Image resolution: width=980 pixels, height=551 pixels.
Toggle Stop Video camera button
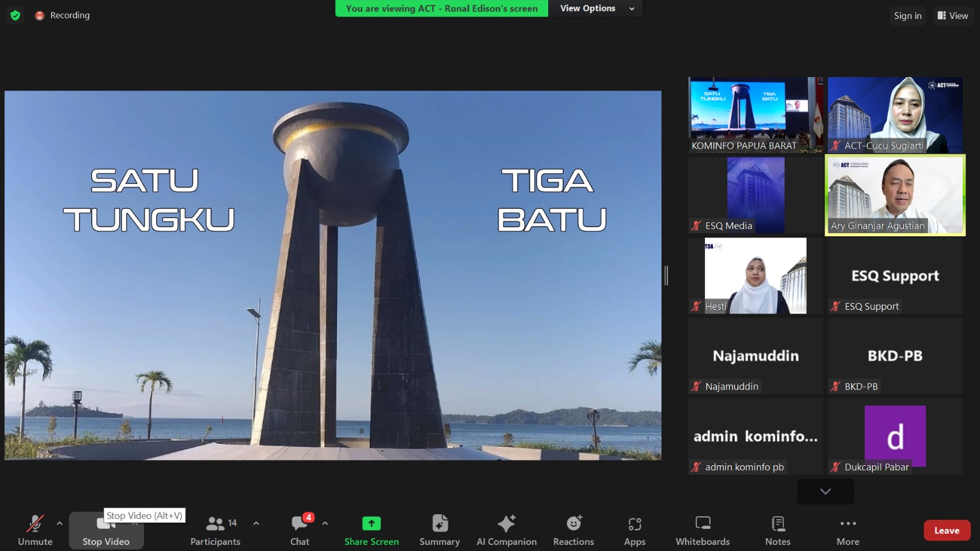coord(106,531)
